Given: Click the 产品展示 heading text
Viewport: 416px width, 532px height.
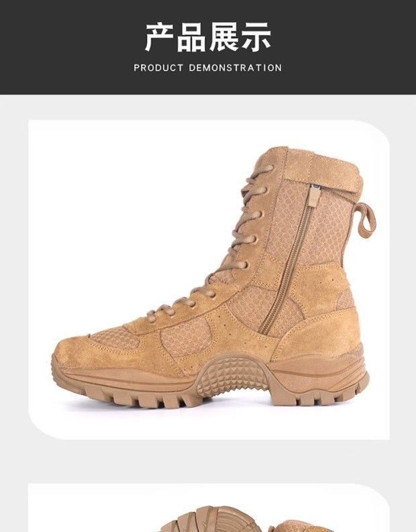Looking at the screenshot, I should [x=207, y=37].
